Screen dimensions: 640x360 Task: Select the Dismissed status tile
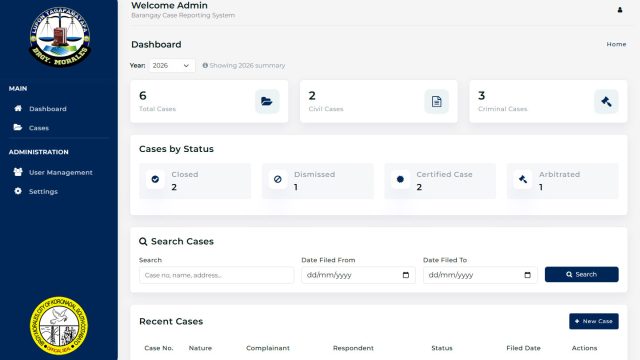[x=318, y=181]
